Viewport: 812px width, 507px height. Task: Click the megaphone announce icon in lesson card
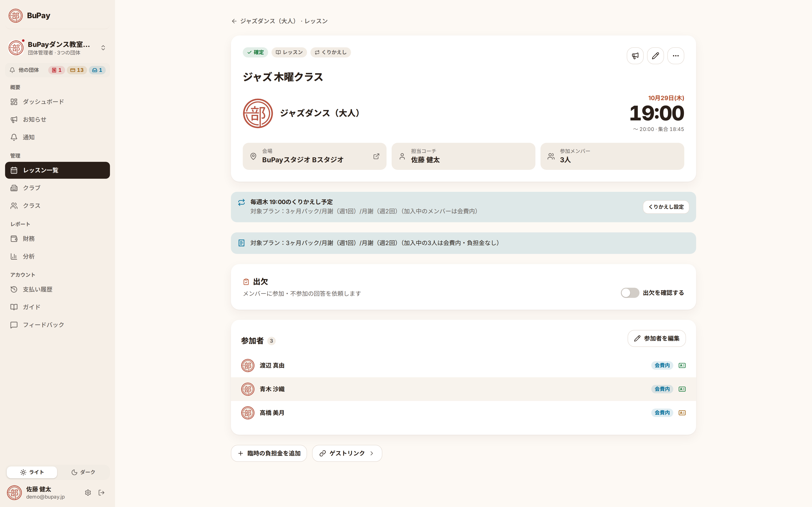pos(635,56)
